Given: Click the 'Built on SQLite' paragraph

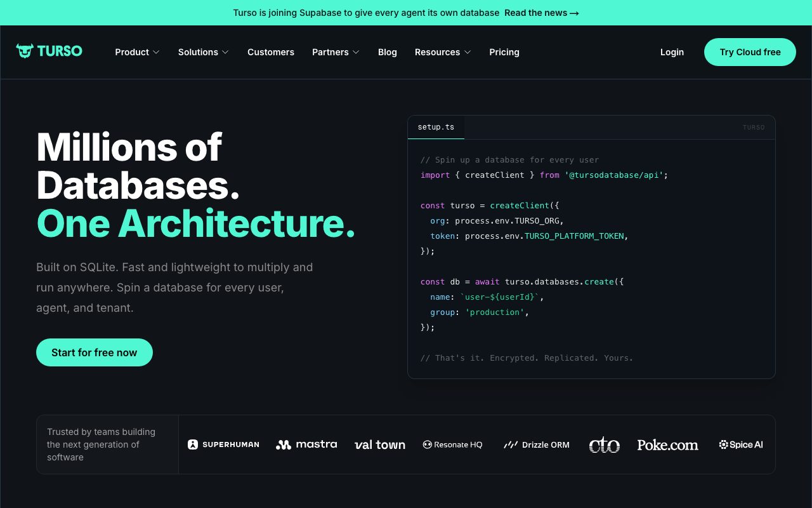Looking at the screenshot, I should click(x=174, y=288).
